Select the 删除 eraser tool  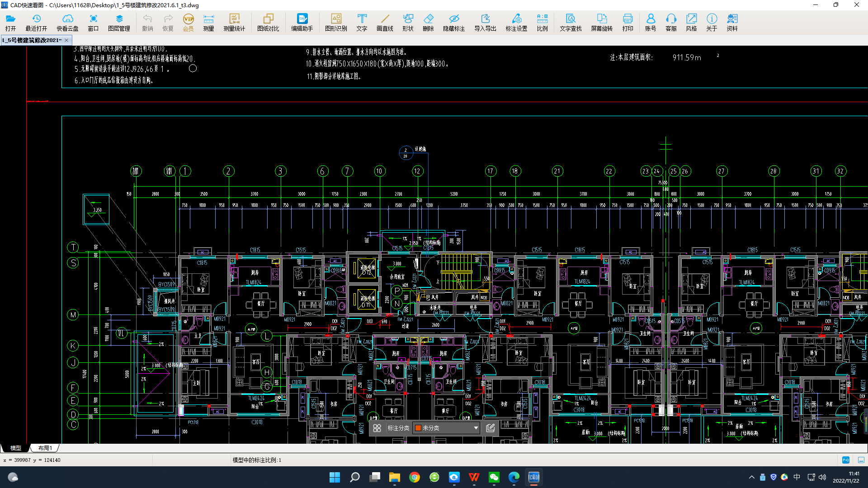click(428, 22)
